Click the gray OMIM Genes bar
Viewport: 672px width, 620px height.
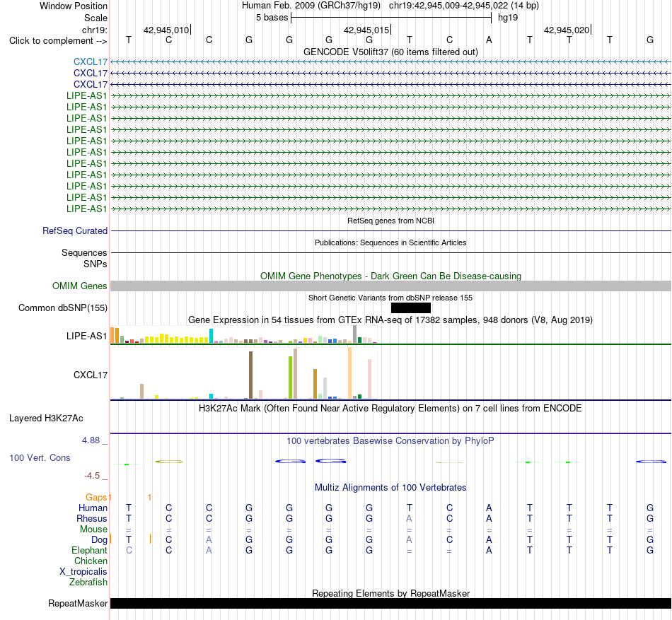390,286
